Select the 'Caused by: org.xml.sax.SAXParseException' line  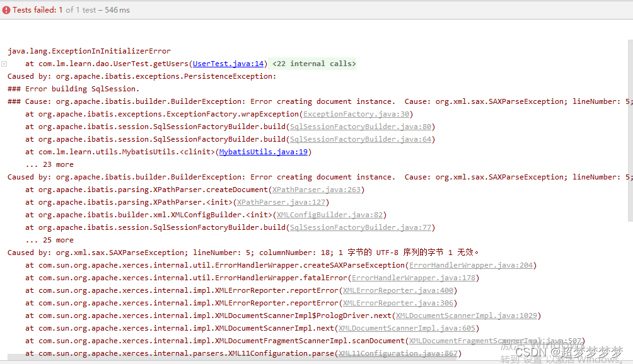(x=243, y=253)
